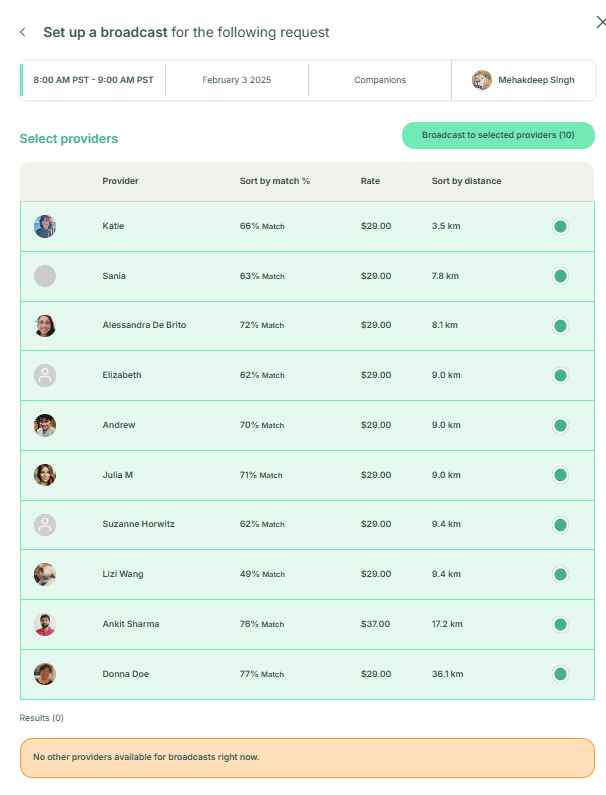Deselect Katie using her row toggle

click(560, 226)
